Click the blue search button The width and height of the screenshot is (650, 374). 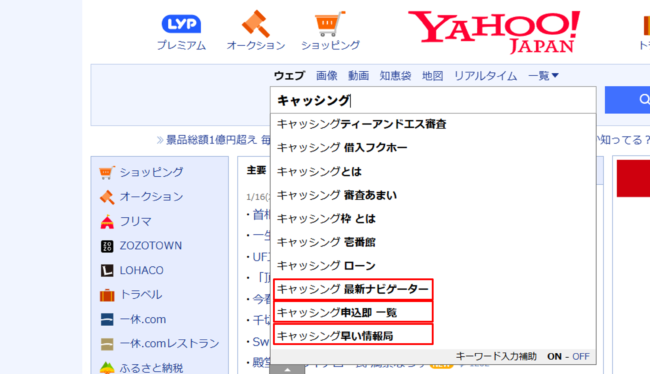627,100
